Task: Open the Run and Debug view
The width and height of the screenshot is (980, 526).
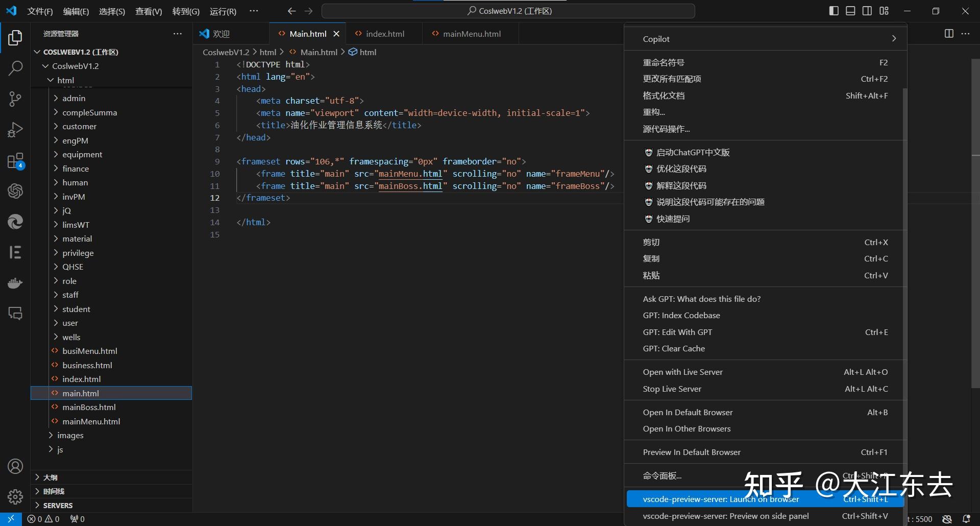Action: coord(15,129)
